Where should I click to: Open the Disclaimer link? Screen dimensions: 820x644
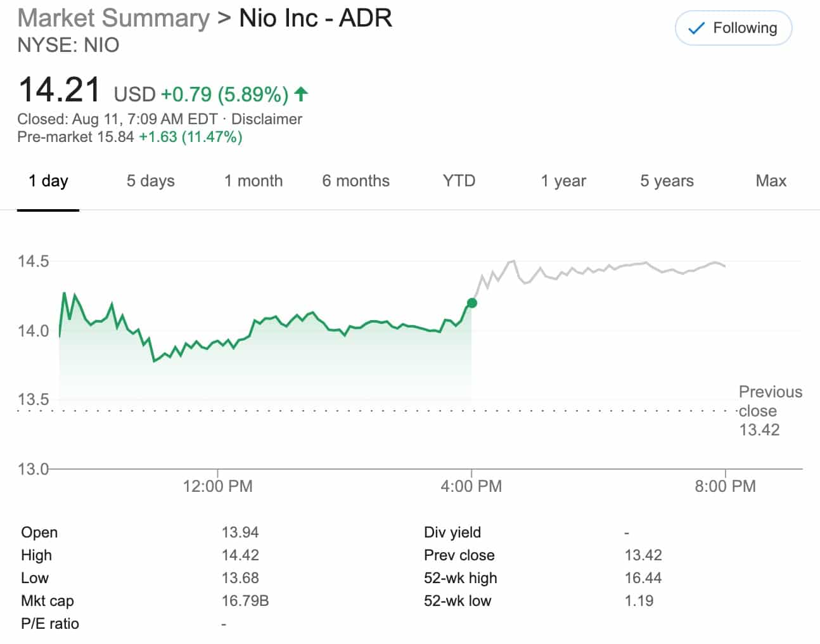[266, 119]
